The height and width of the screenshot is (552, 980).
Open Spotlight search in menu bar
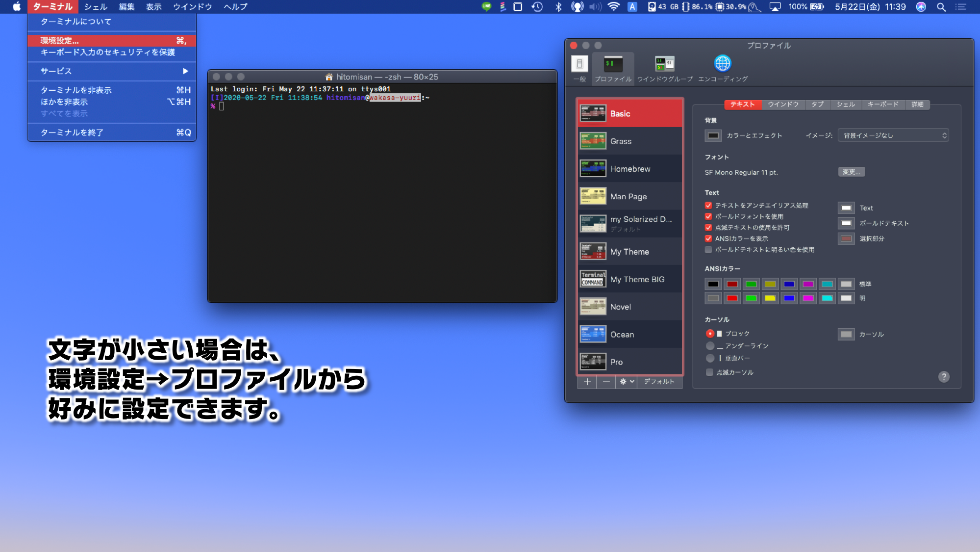point(941,7)
